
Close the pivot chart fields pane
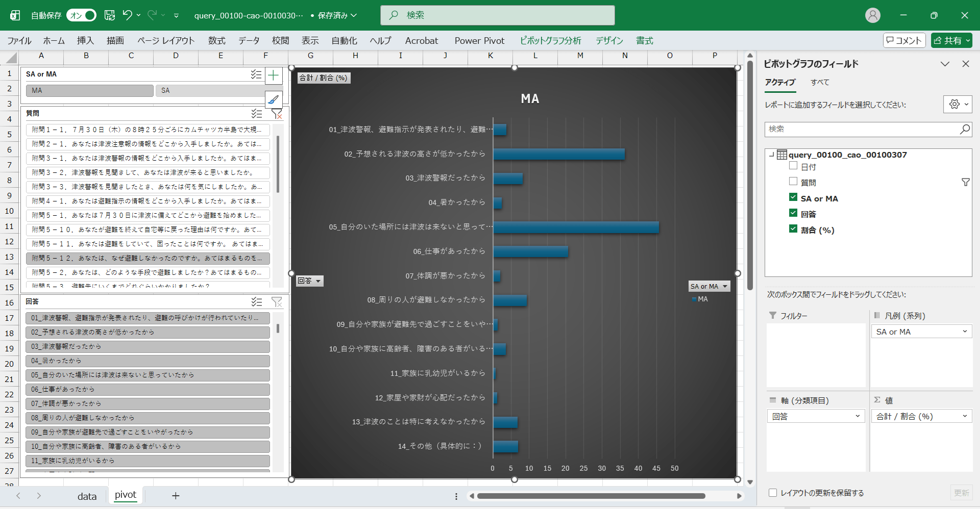965,64
